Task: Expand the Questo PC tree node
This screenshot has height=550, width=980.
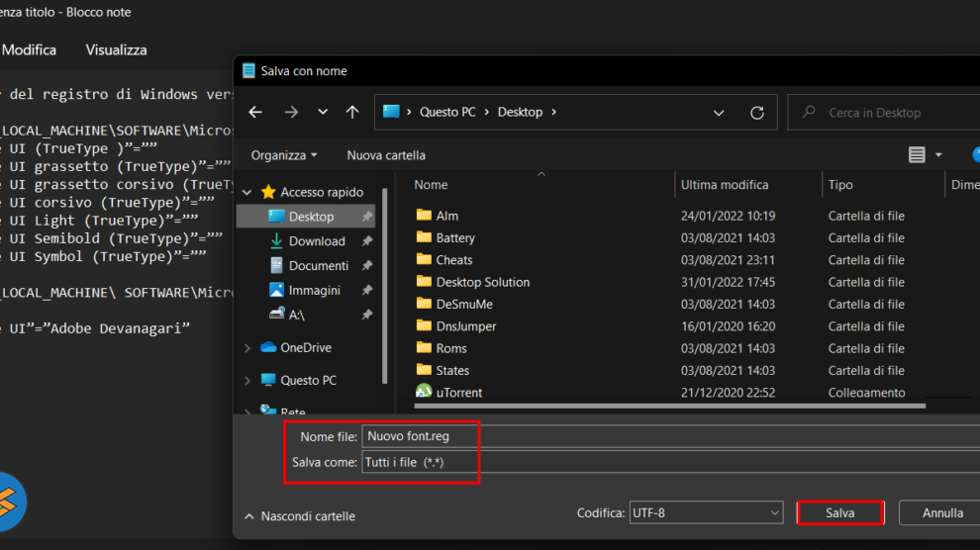Action: [x=247, y=381]
